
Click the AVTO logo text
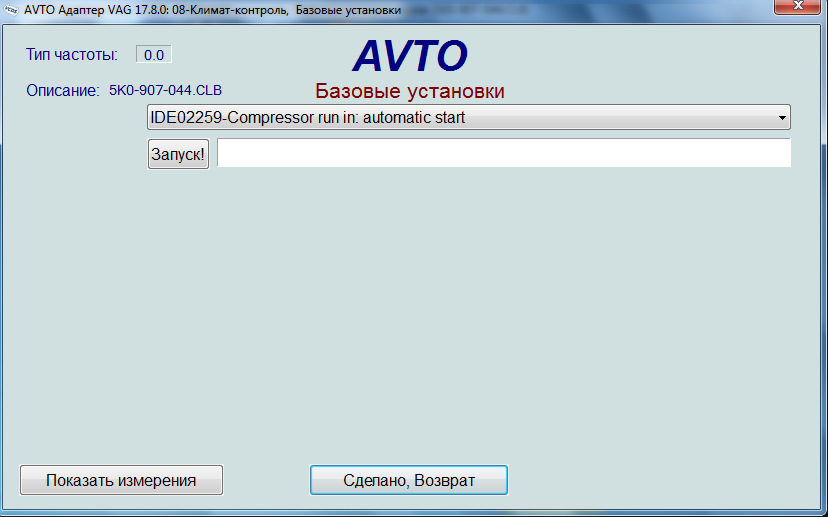410,55
